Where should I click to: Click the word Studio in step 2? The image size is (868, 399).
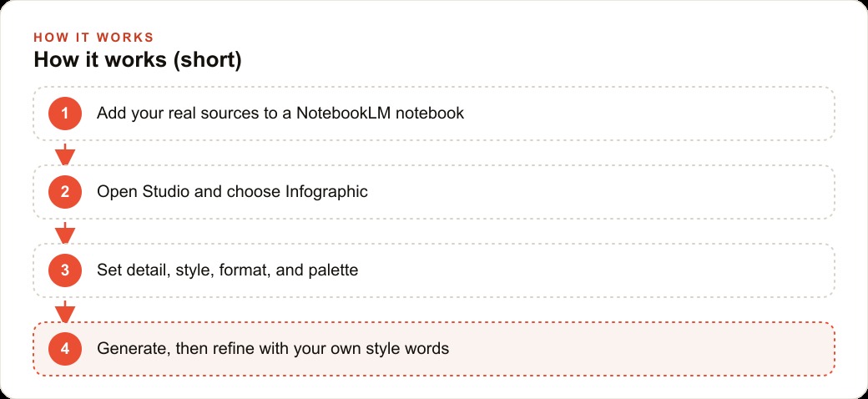point(165,192)
